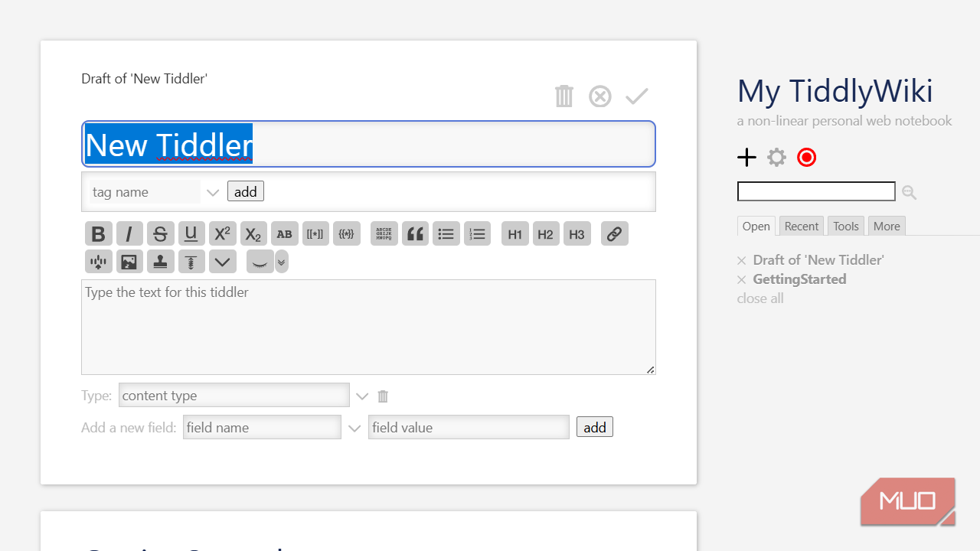The width and height of the screenshot is (980, 551).
Task: Toggle bold formatting
Action: coord(98,234)
